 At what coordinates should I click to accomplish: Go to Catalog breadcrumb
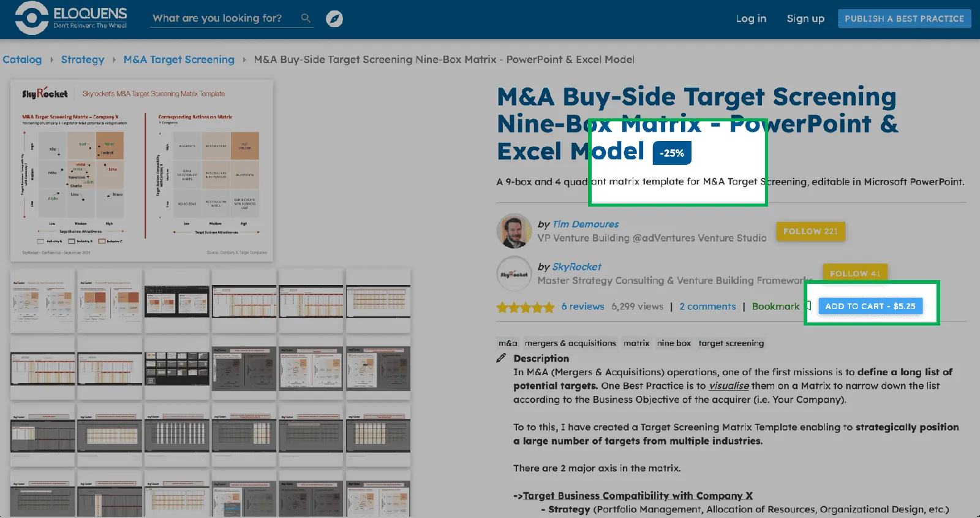22,59
